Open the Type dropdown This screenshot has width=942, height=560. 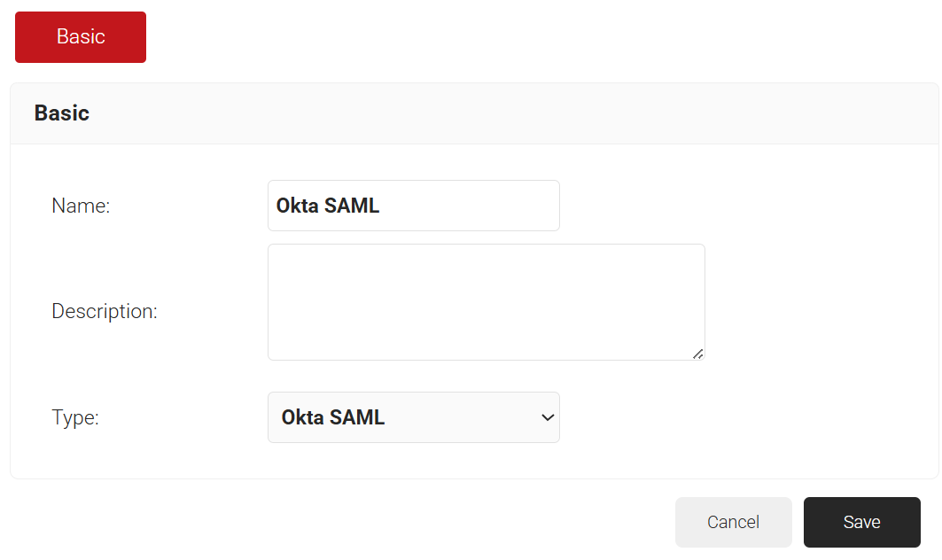tap(413, 417)
